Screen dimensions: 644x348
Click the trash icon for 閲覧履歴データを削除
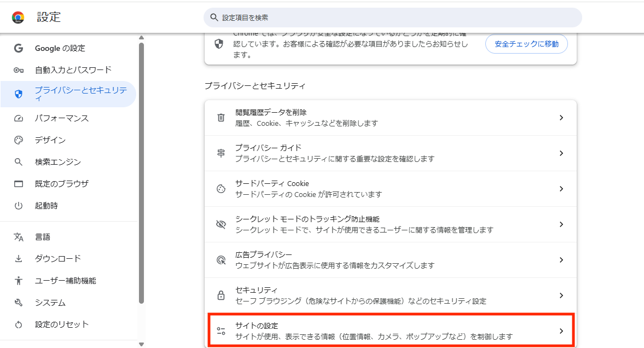(x=221, y=118)
